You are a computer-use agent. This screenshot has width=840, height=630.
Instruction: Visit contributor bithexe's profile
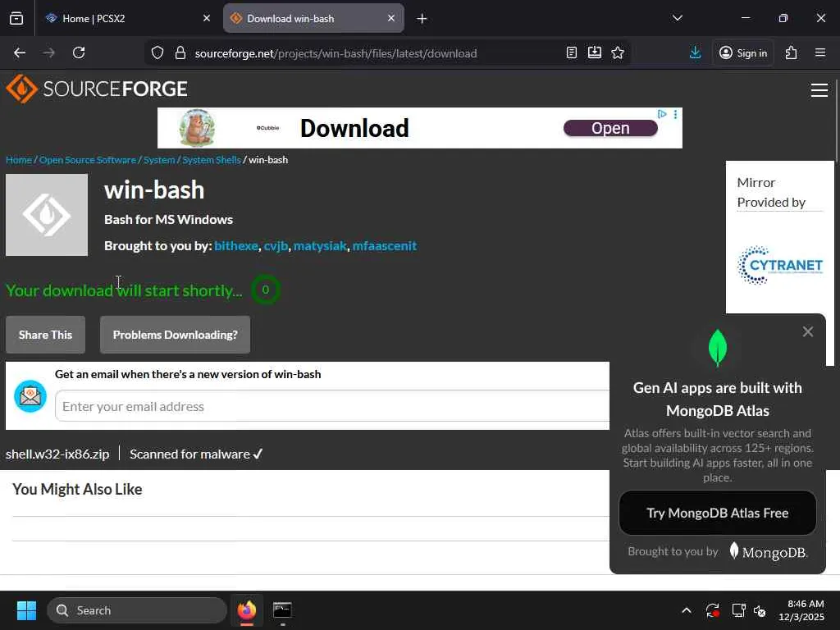(236, 246)
